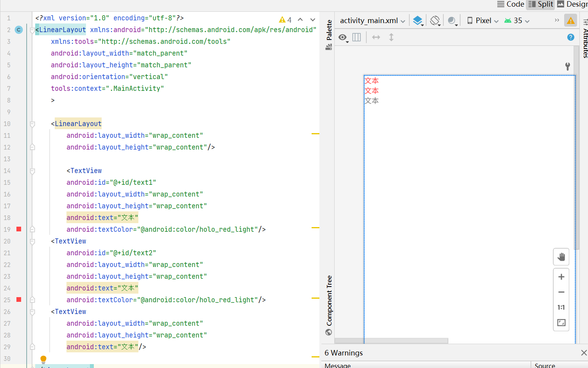
Task: Set preview zoom to 1:1
Action: click(561, 307)
